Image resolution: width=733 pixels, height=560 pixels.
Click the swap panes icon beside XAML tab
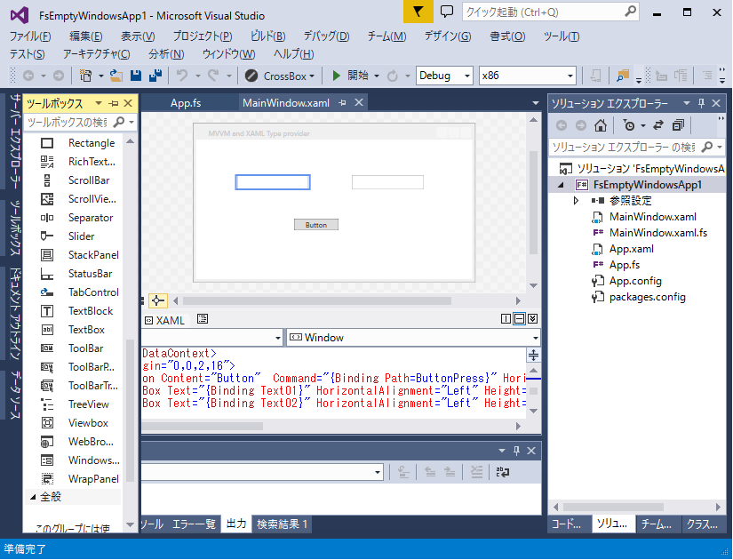[x=203, y=319]
